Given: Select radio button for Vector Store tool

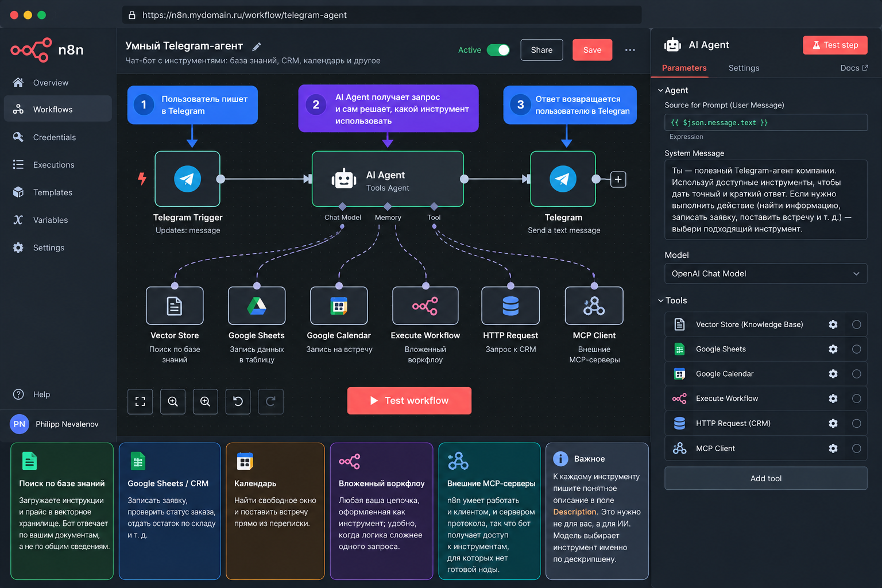Looking at the screenshot, I should tap(857, 324).
